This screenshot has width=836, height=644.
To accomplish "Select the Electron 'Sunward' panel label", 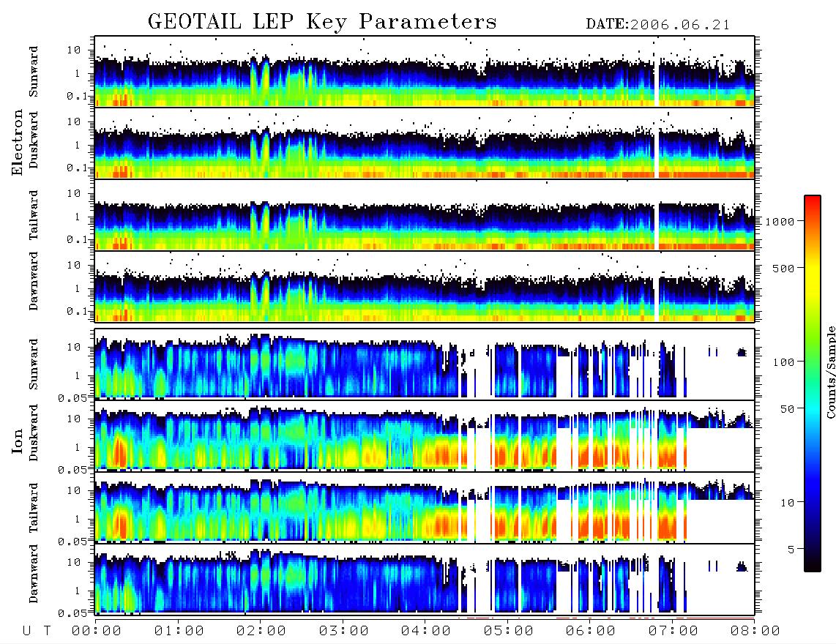I will (34, 72).
